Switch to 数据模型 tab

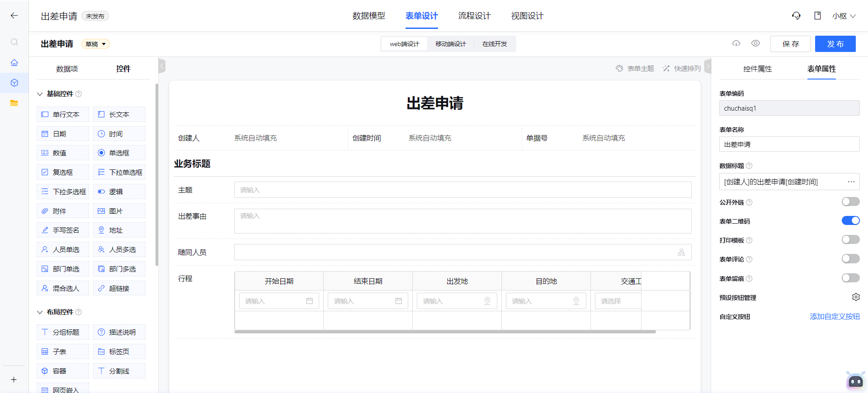[369, 16]
